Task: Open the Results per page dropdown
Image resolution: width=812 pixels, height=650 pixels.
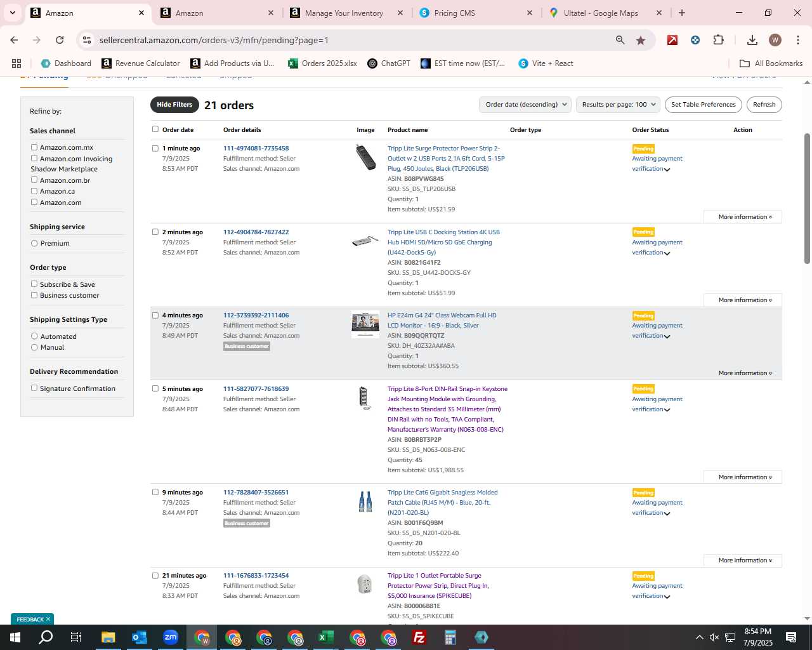Action: pyautogui.click(x=619, y=105)
